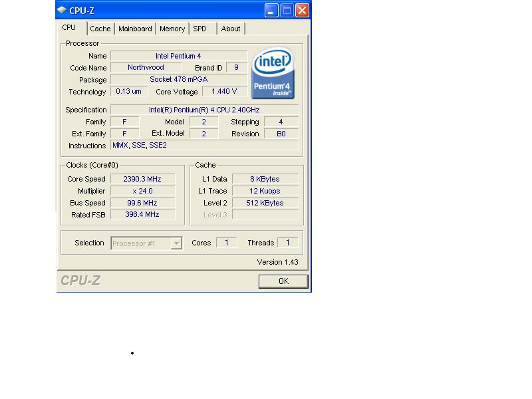Image resolution: width=532 pixels, height=399 pixels.
Task: Click the Name field showing Intel Pentium 4
Action: point(179,56)
